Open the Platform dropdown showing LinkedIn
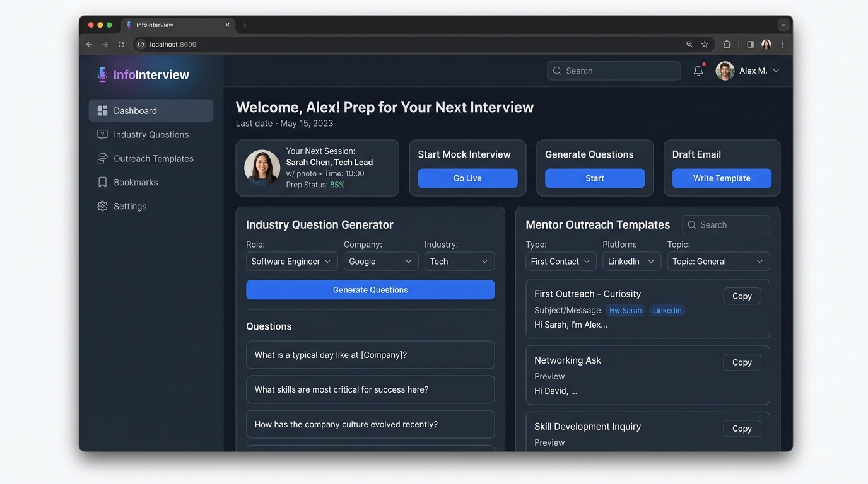 [631, 262]
